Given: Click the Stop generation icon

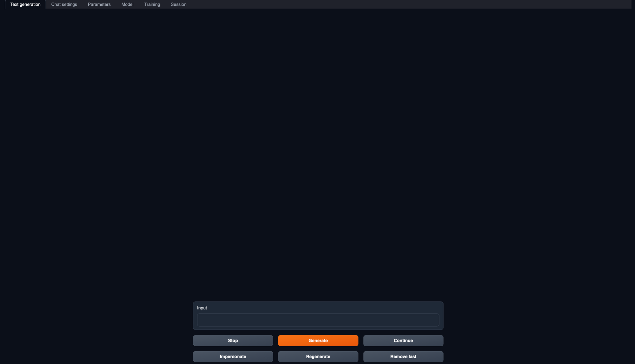Looking at the screenshot, I should (x=233, y=340).
